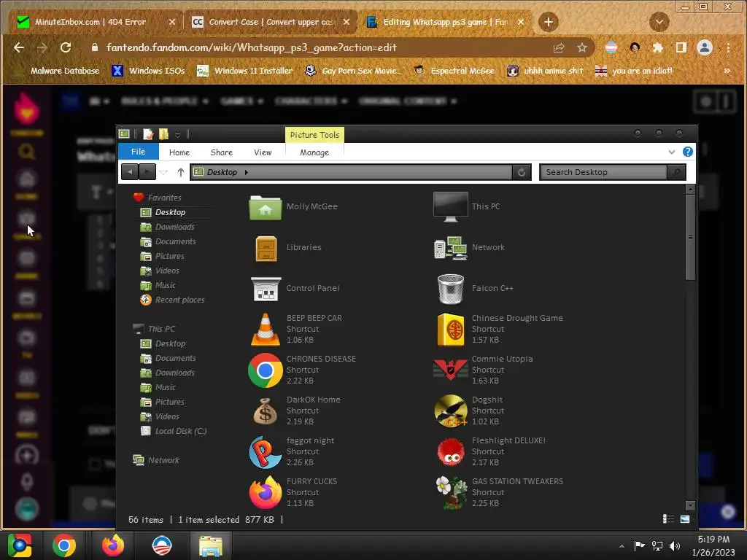This screenshot has width=747, height=560.
Task: Click the Chrome address bar URL
Action: point(252,47)
